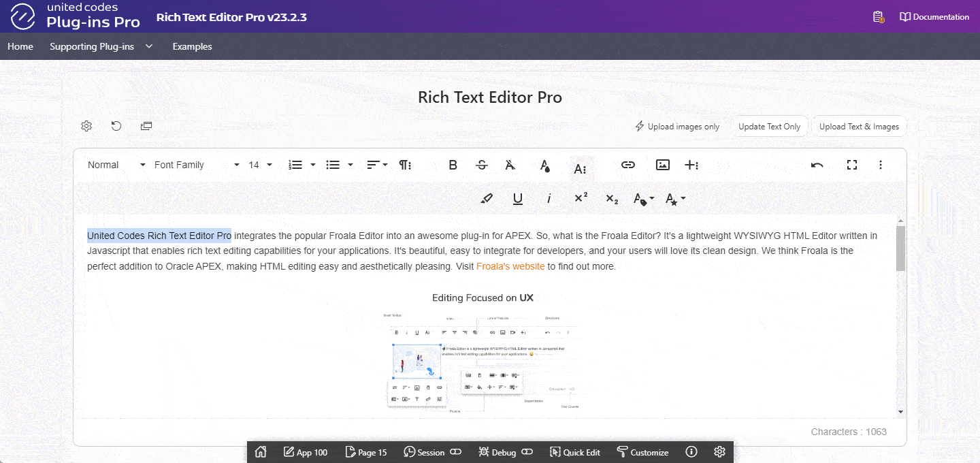Toggle subscript formatting
Screen dimensions: 980x463
click(612, 199)
